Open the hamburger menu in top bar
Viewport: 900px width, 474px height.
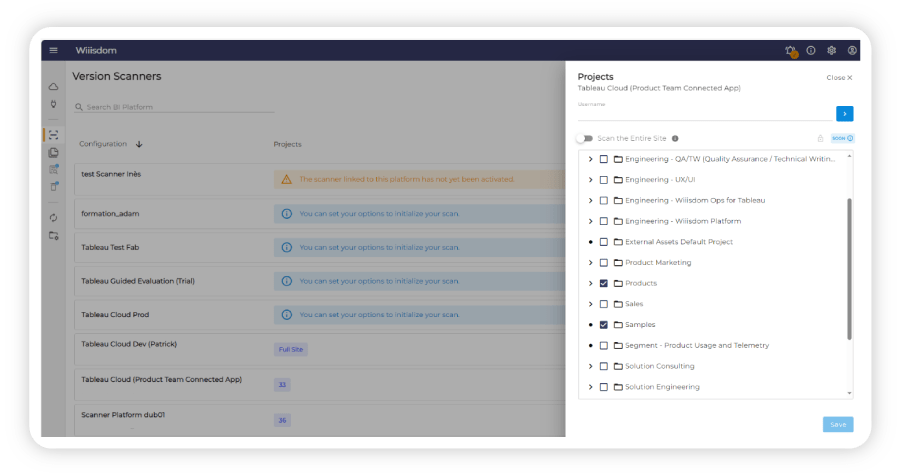53,50
